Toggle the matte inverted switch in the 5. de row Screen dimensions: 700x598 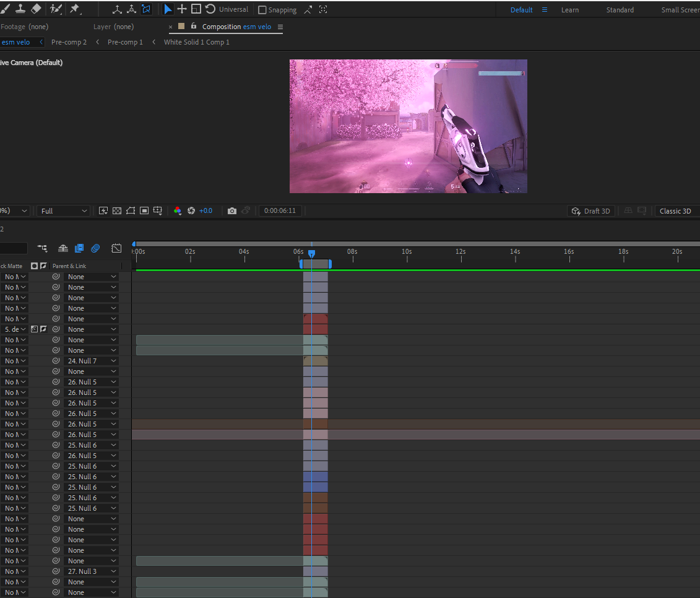[43, 329]
